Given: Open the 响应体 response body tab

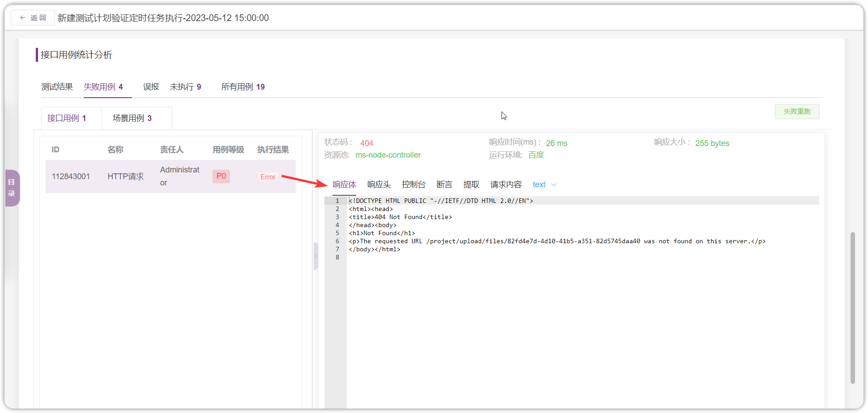Looking at the screenshot, I should [344, 185].
